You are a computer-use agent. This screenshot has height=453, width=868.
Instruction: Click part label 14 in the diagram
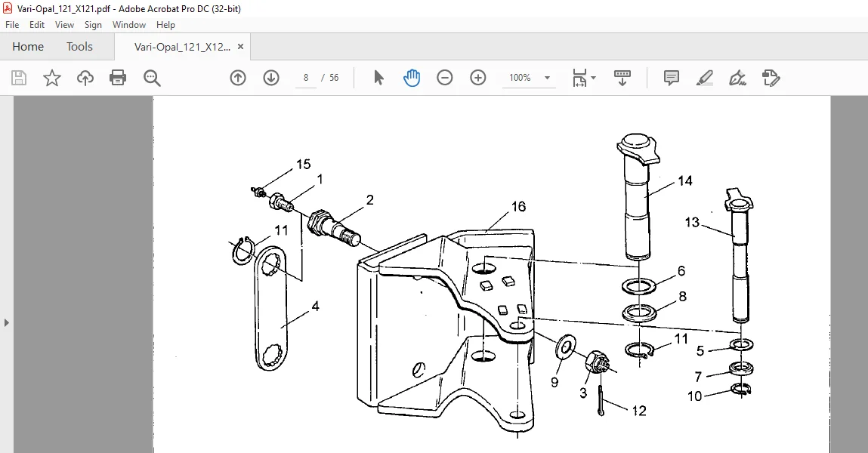tap(685, 181)
